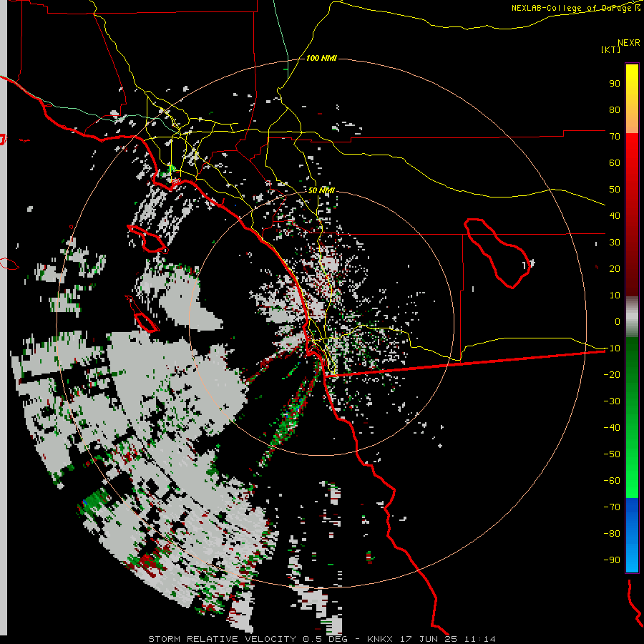Select the -30 value on the velocity scale
This screenshot has height=644, width=644.
point(612,401)
